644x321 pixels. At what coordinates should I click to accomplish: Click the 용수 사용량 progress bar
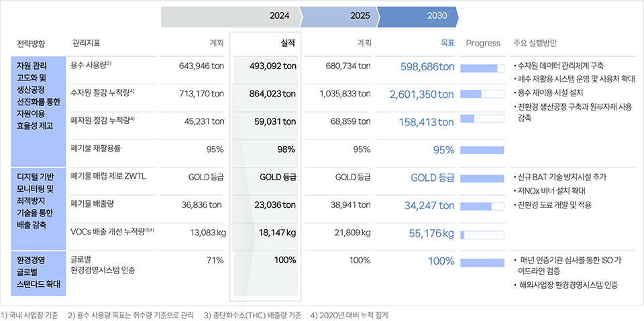tap(482, 68)
